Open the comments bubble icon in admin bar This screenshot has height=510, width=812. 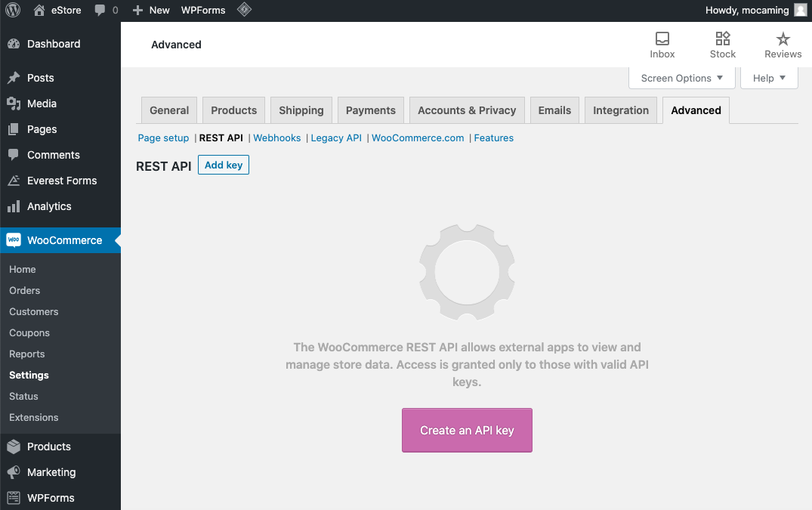point(100,11)
